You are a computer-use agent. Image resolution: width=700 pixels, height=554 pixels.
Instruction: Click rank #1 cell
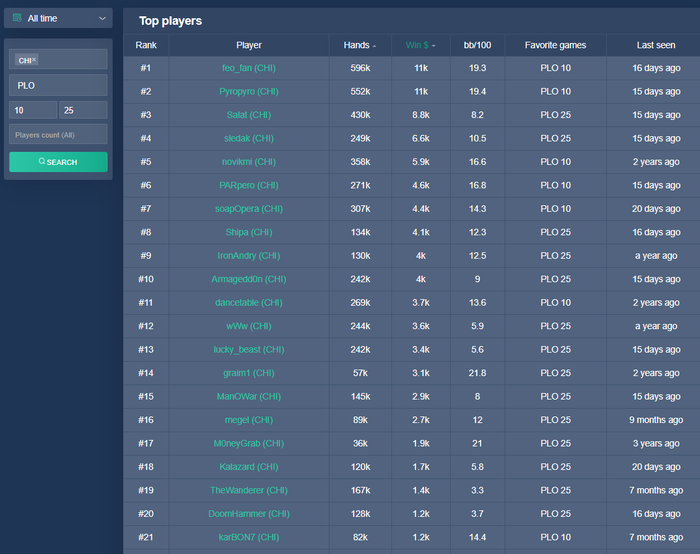click(146, 68)
